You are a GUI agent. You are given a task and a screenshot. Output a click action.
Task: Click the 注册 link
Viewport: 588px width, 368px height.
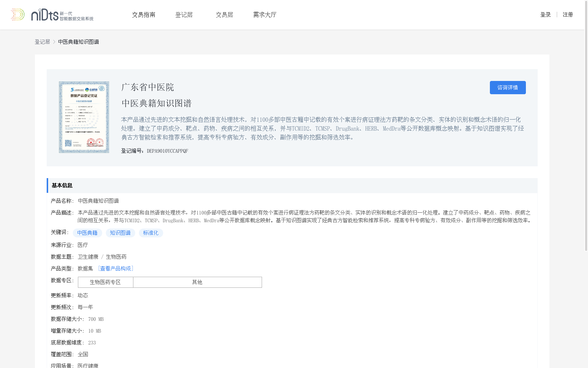(x=568, y=15)
